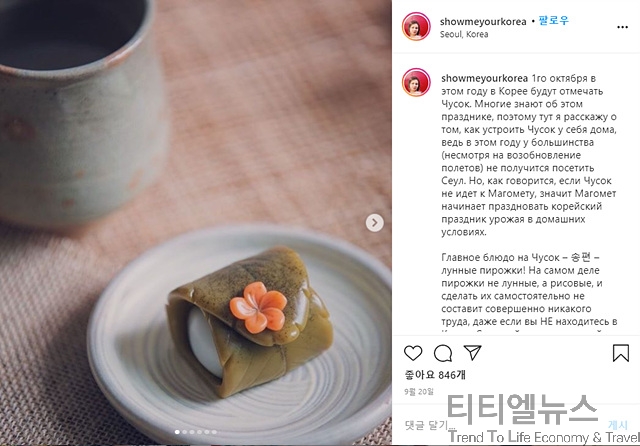Follow showmeyourkorea with 팔로우 button
The height and width of the screenshot is (446, 640).
coord(553,20)
